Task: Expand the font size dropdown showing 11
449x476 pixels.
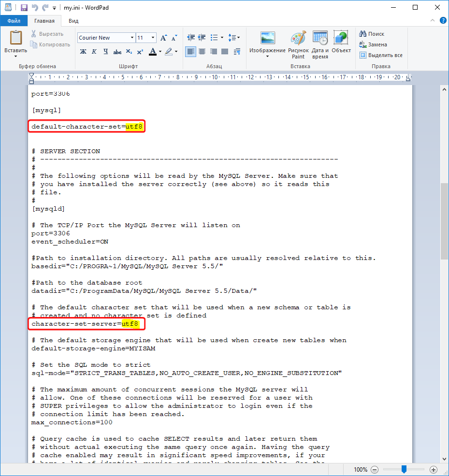Action: (x=153, y=38)
